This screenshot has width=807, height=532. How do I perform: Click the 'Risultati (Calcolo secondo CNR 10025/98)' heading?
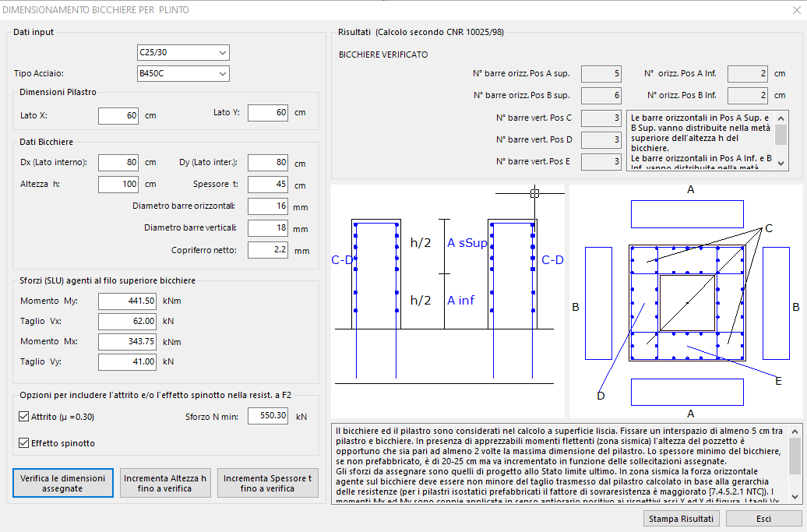pos(421,32)
